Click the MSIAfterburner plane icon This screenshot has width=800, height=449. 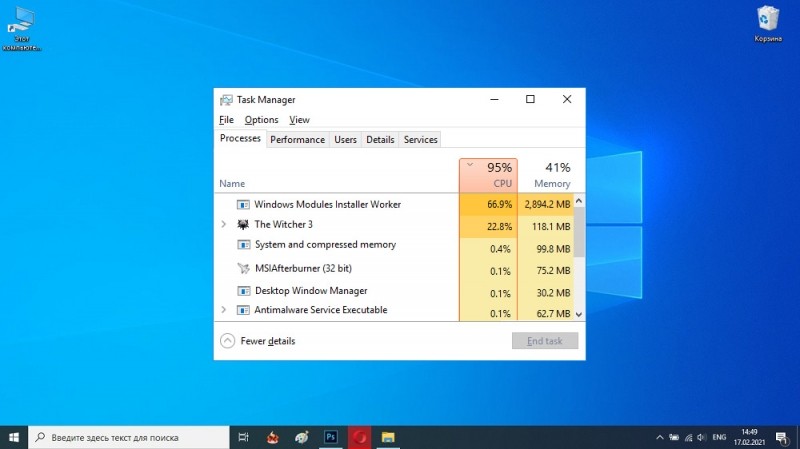[x=243, y=268]
